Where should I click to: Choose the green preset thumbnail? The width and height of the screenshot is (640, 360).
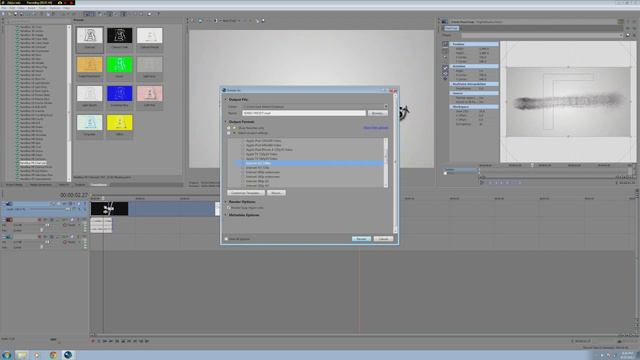pyautogui.click(x=120, y=64)
